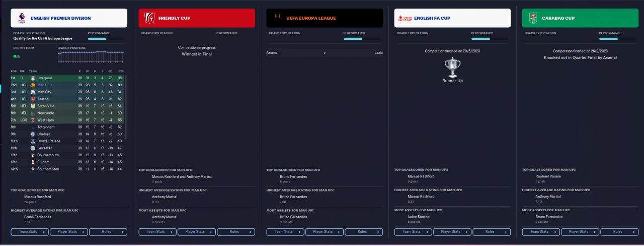Open Rules for English FA Cup

pyautogui.click(x=492, y=232)
